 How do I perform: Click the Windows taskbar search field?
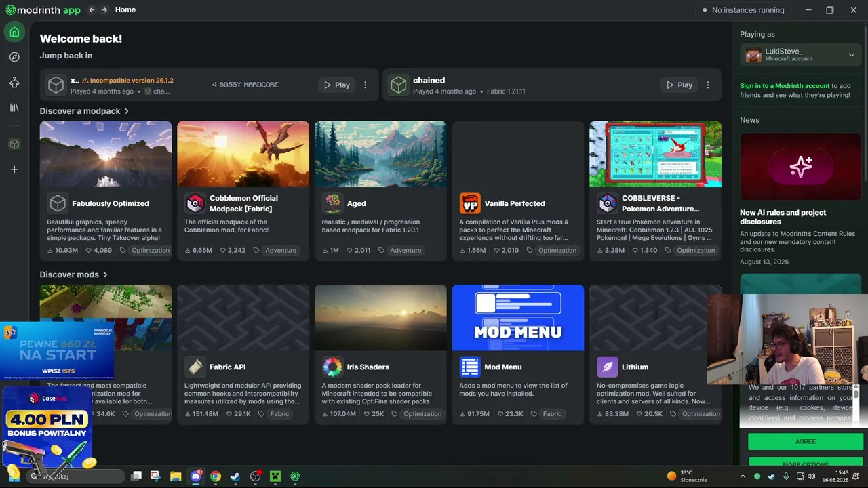pyautogui.click(x=76, y=476)
